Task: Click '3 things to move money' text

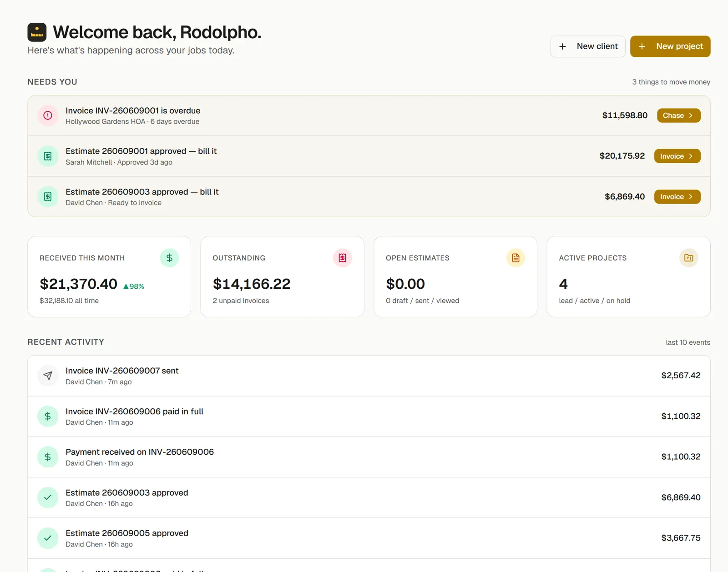Action: tap(671, 82)
